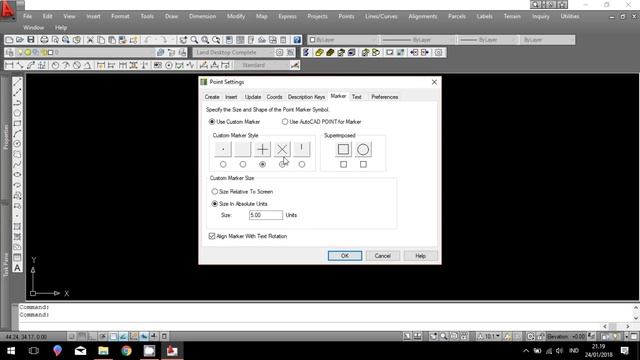640x360 pixels.
Task: Click the Zoom Realtime magnifier icon
Action: pyautogui.click(x=194, y=40)
